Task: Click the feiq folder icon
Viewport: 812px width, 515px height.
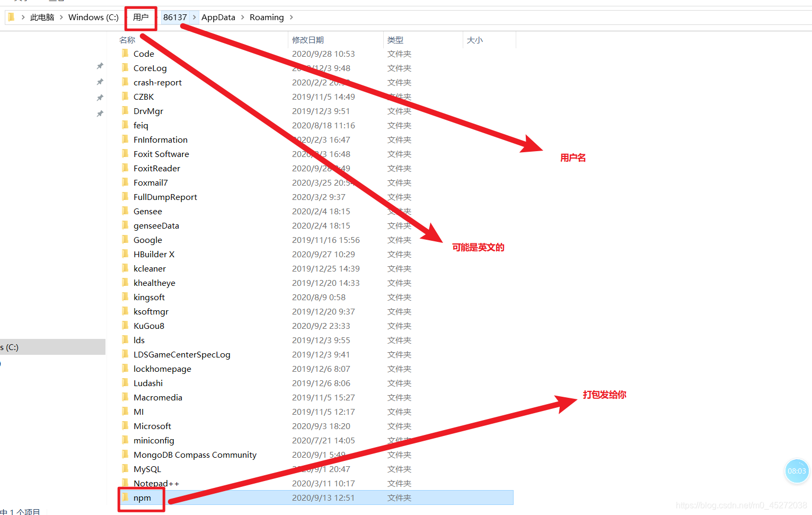Action: pos(125,125)
